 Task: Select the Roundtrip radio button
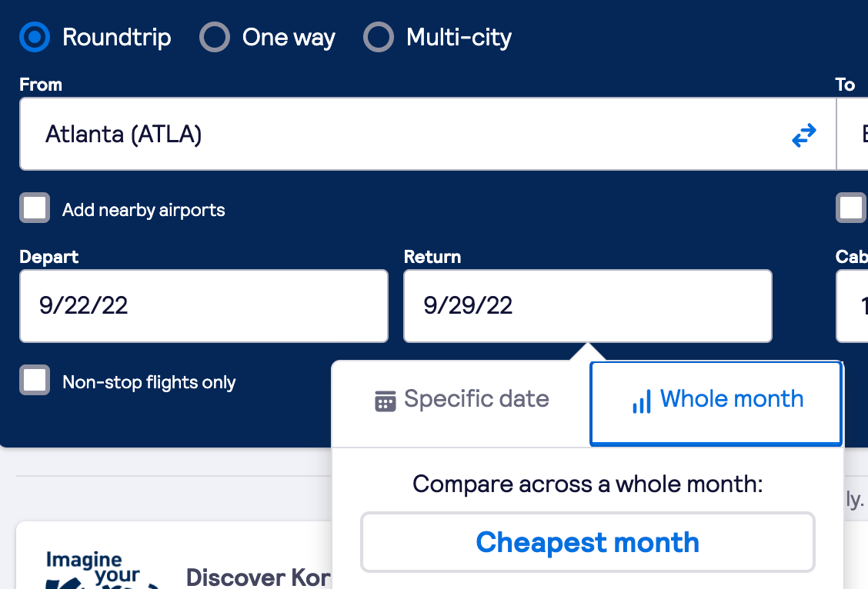pyautogui.click(x=35, y=37)
